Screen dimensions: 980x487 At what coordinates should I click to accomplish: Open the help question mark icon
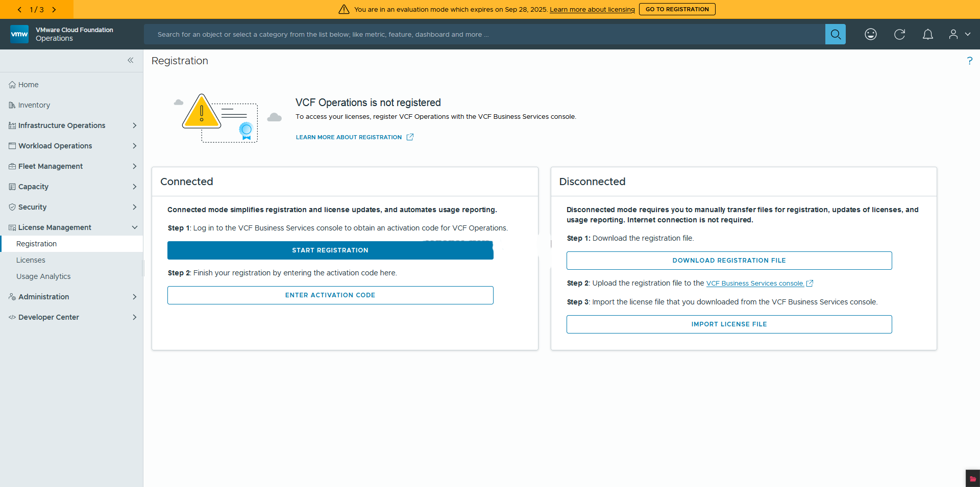pos(969,61)
